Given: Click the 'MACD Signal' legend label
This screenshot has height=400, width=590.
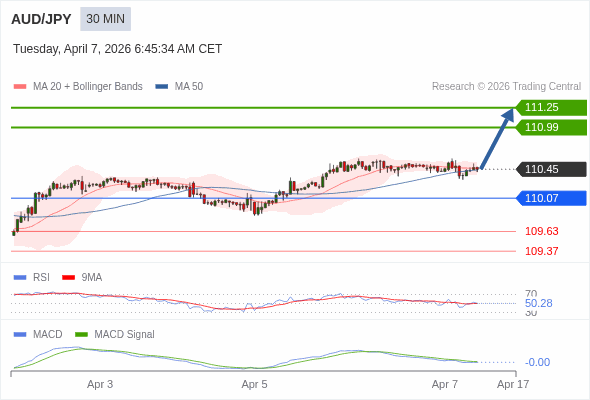Looking at the screenshot, I should [125, 335].
